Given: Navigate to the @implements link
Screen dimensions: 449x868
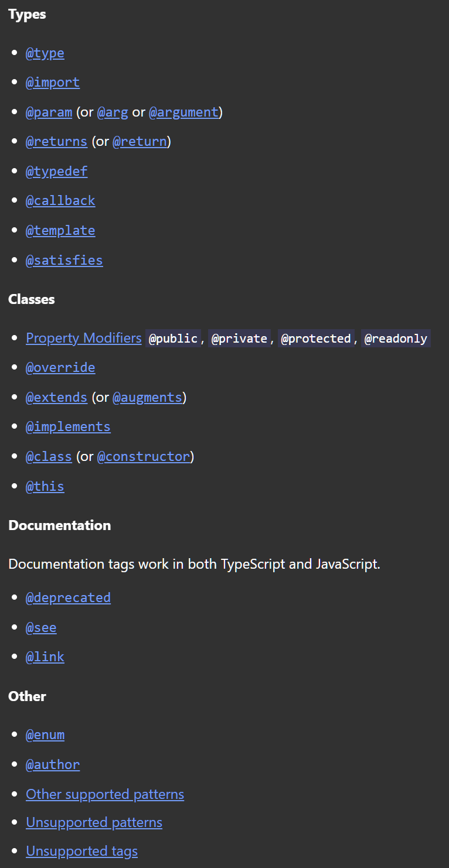Looking at the screenshot, I should click(x=68, y=427).
